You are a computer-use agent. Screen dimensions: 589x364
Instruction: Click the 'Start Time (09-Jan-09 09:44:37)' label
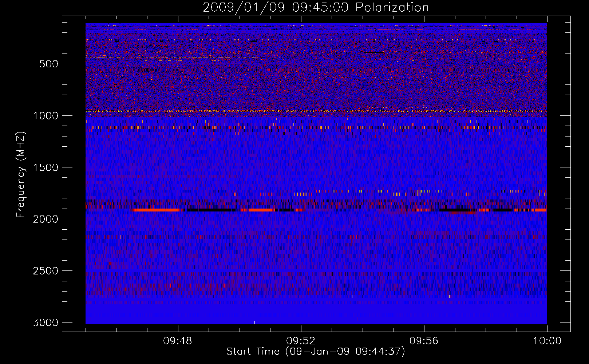316,352
